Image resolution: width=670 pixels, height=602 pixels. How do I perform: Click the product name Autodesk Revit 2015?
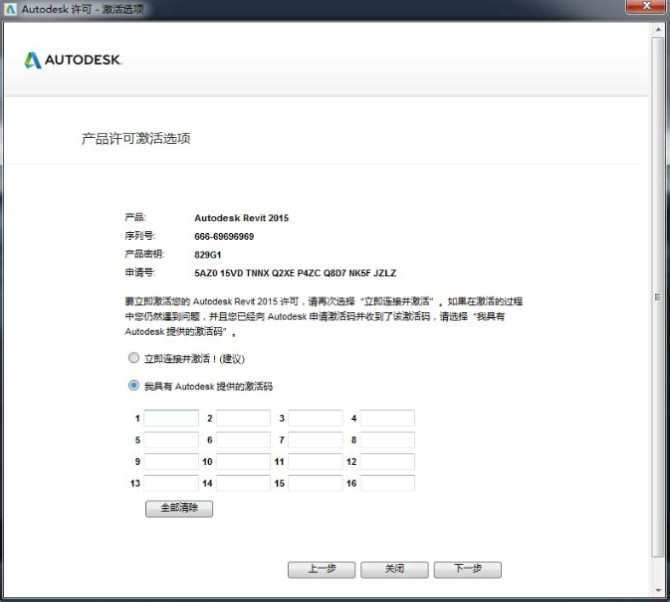241,218
